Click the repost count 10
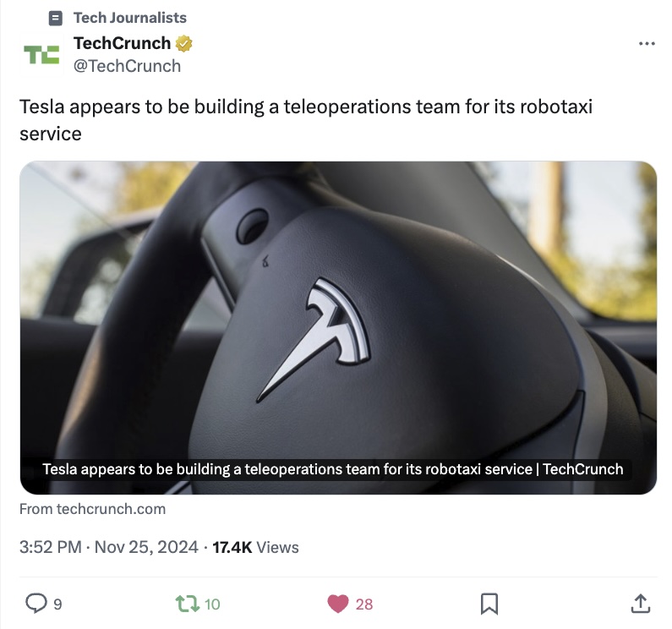 [x=212, y=604]
